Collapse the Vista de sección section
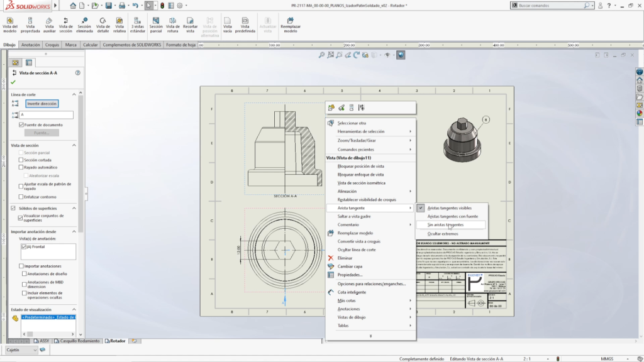Image resolution: width=644 pixels, height=362 pixels. pos(74,145)
